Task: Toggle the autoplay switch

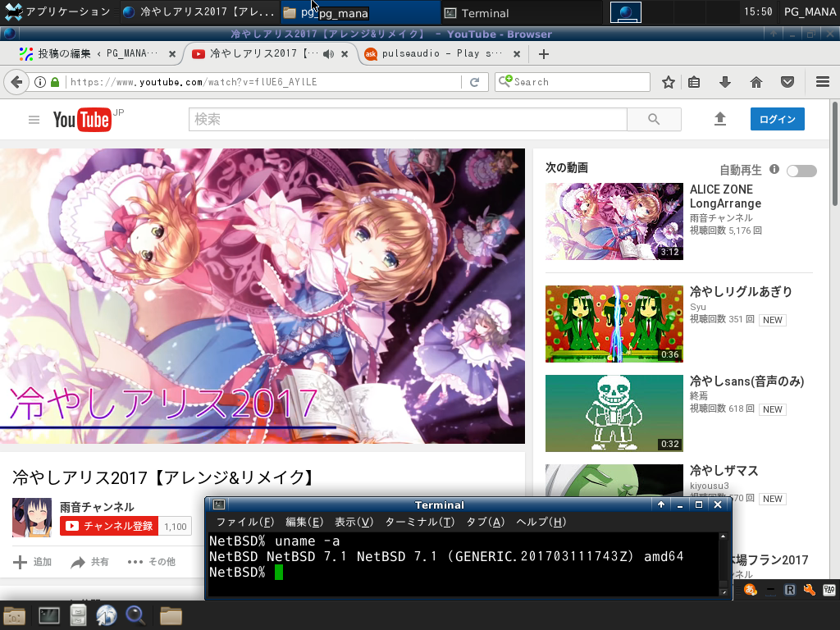Action: pyautogui.click(x=801, y=171)
